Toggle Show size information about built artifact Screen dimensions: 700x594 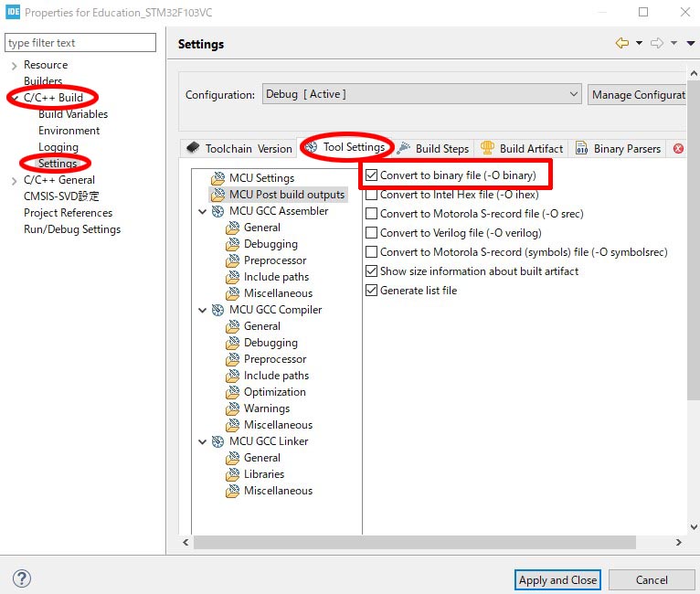coord(371,271)
